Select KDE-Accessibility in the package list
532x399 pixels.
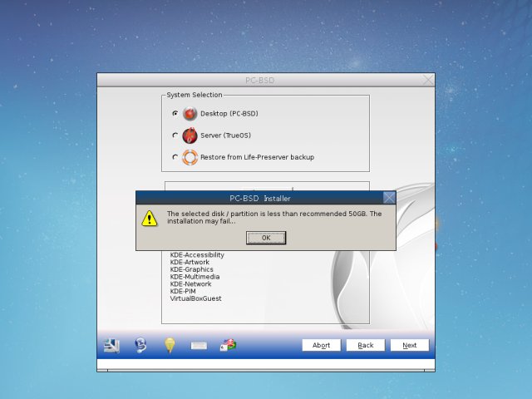click(x=197, y=255)
